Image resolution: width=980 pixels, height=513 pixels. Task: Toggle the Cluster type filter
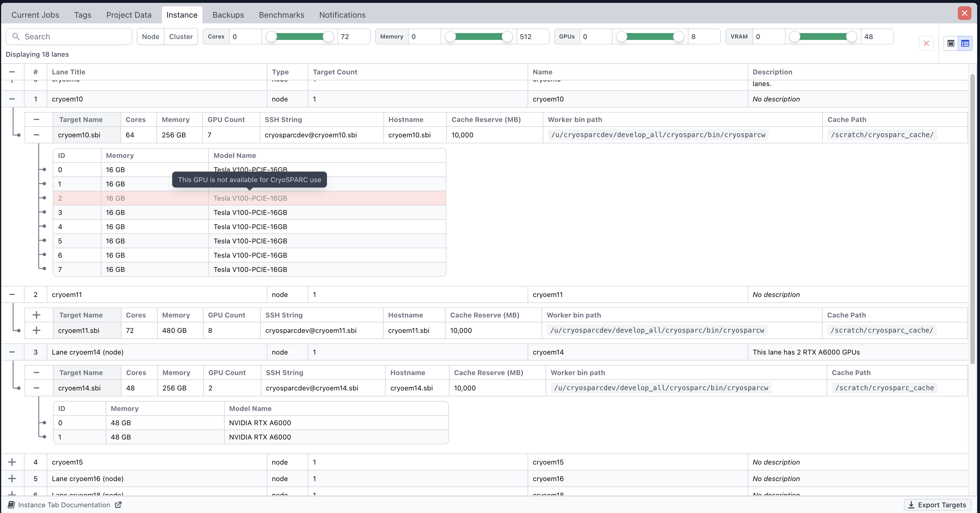coord(181,36)
